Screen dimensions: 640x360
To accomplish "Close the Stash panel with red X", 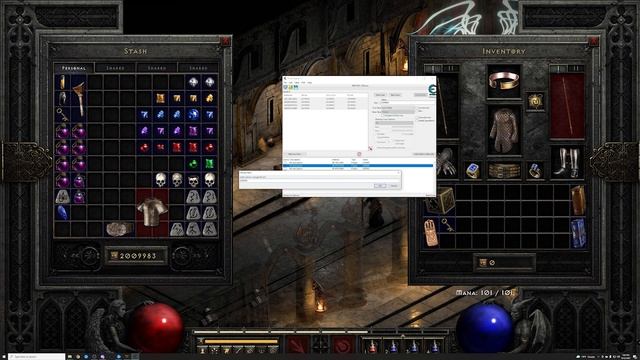I will tap(225, 41).
